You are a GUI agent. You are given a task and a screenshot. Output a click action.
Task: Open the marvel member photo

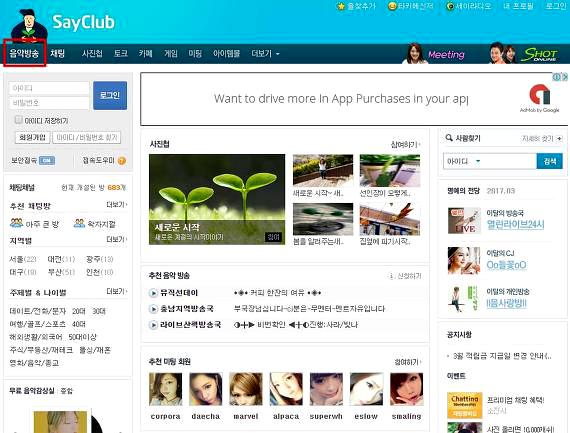[x=246, y=389]
